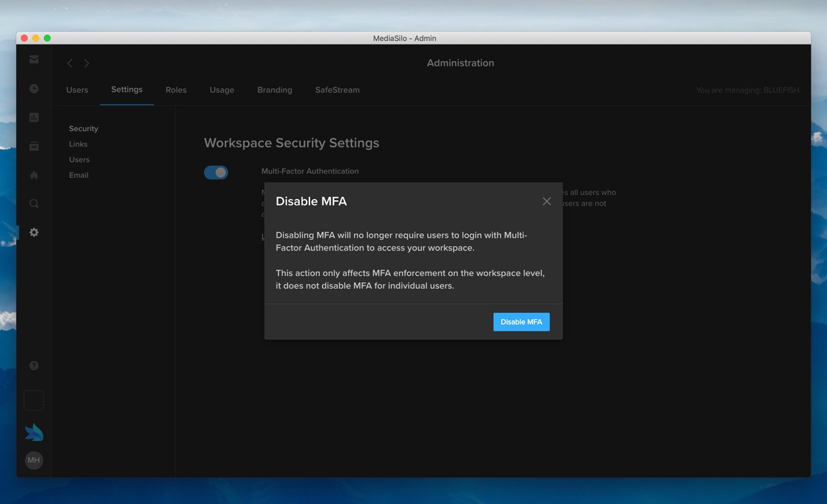The height and width of the screenshot is (504, 827).
Task: Open help via the question mark icon
Action: (34, 365)
